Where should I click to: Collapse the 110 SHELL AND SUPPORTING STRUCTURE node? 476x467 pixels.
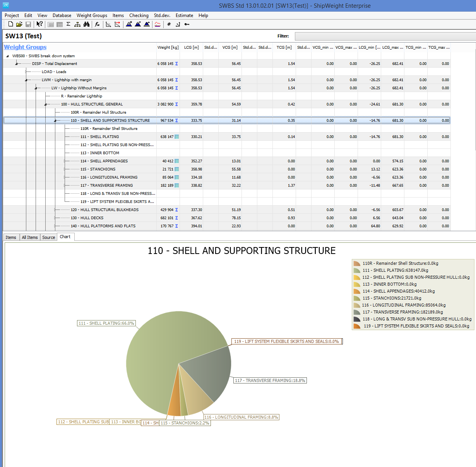pyautogui.click(x=55, y=121)
